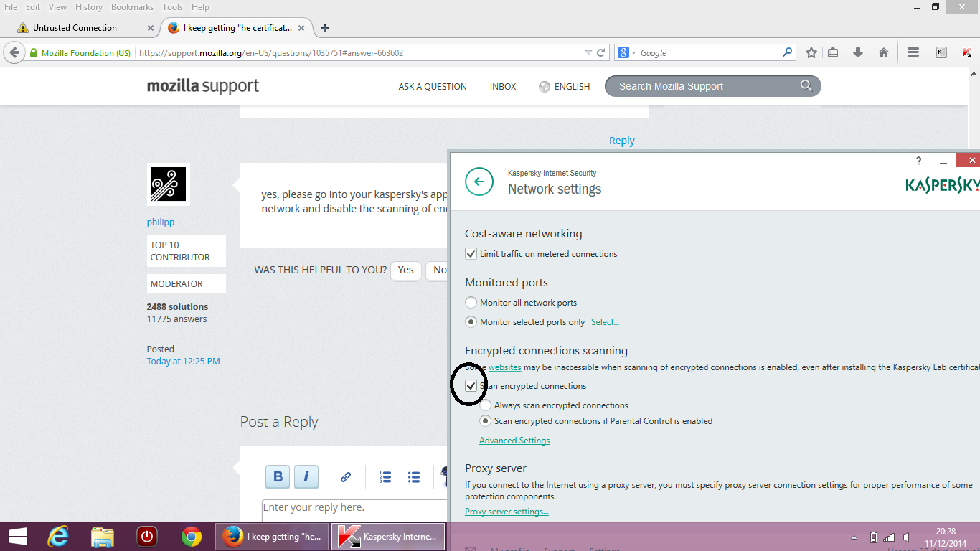This screenshot has width=980, height=551.
Task: Open the Firefox Edit menu
Action: 33,7
